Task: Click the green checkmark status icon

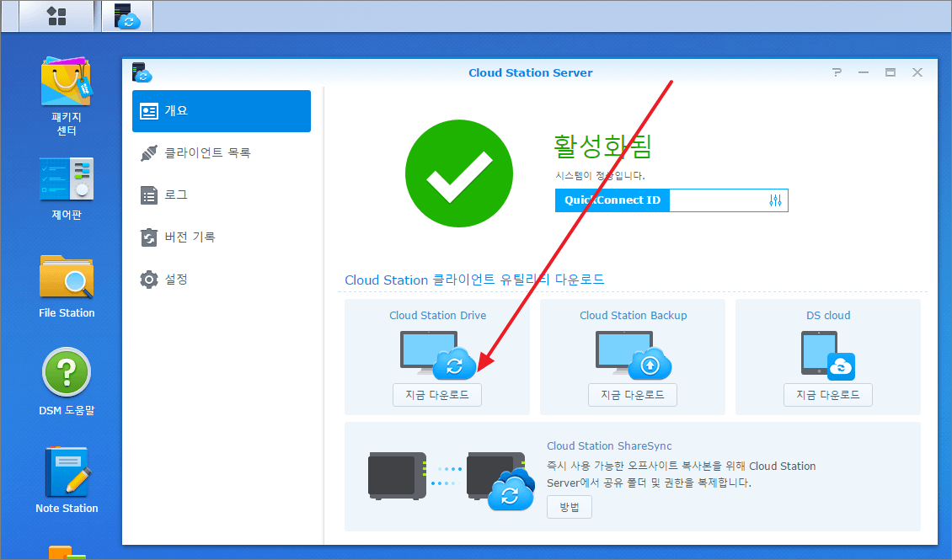Action: pos(459,173)
